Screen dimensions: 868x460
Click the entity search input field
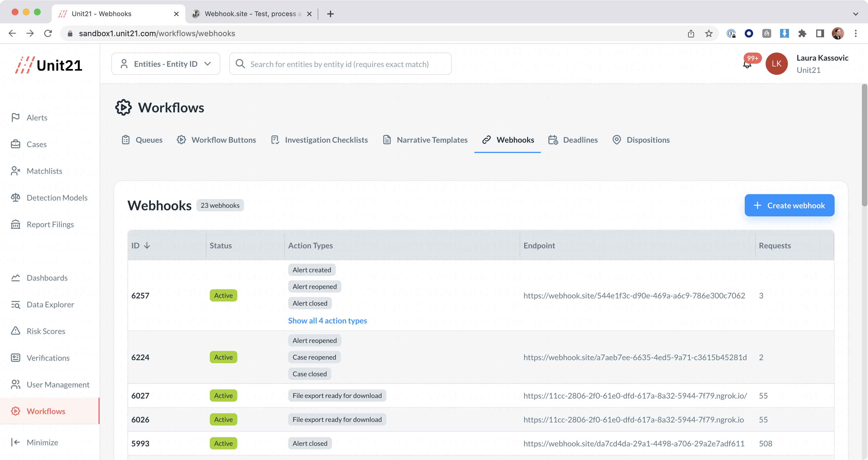tap(340, 64)
